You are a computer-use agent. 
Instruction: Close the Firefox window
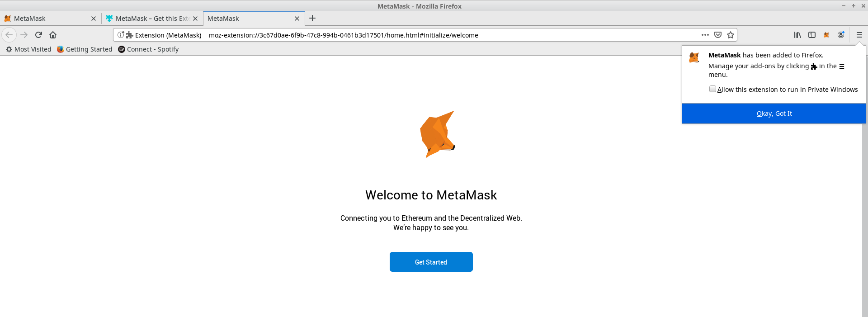(x=863, y=6)
